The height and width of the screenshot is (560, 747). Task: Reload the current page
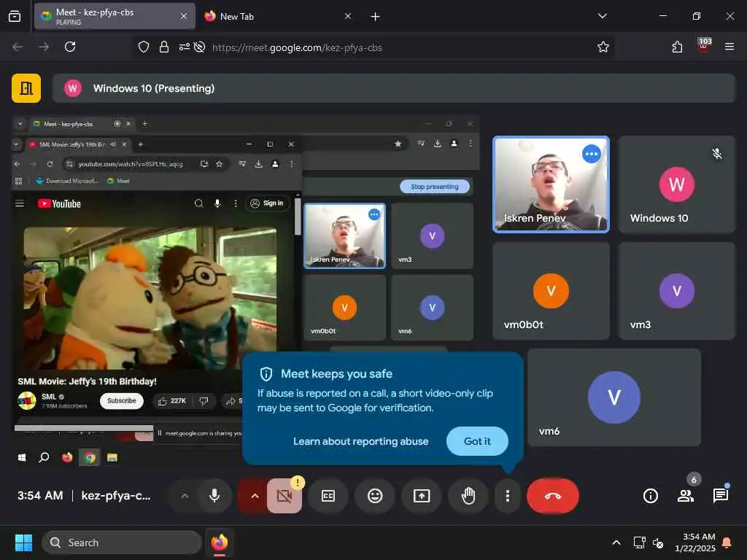click(70, 47)
